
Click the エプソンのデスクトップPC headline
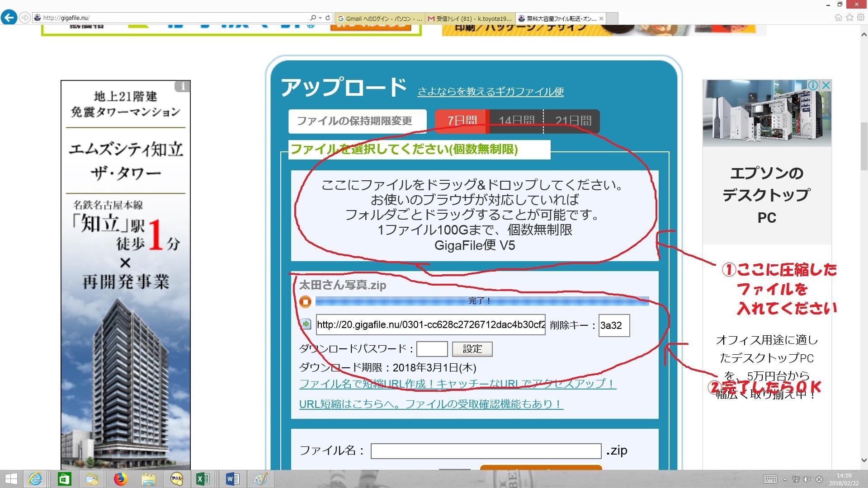pyautogui.click(x=767, y=195)
